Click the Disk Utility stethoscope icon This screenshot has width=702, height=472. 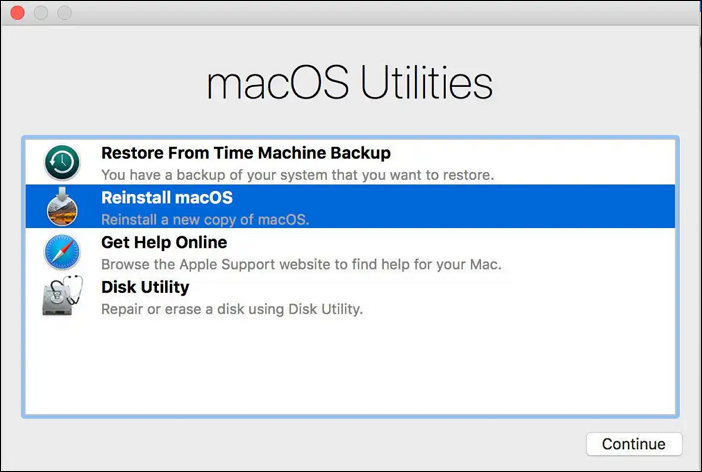pos(62,296)
